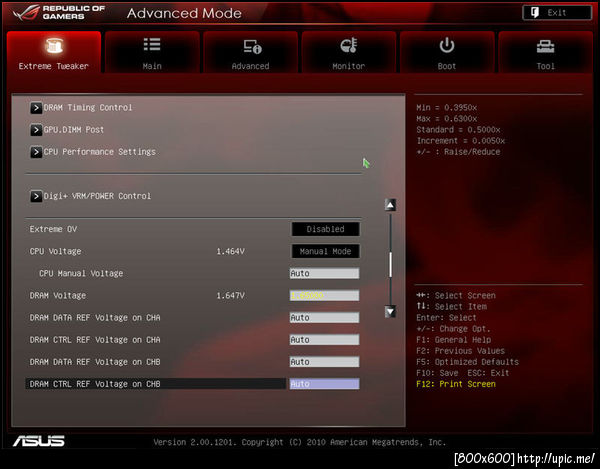Select the Boot power icon tab
The height and width of the screenshot is (469, 600).
[x=447, y=46]
